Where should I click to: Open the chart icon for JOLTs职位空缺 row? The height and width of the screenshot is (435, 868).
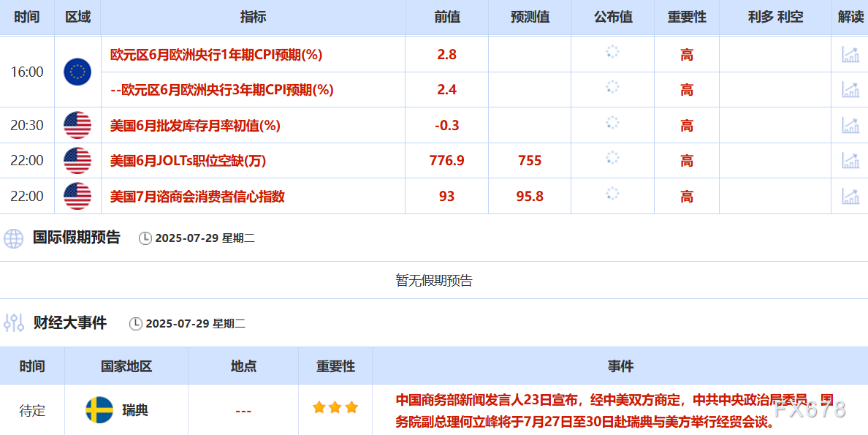coord(850,161)
